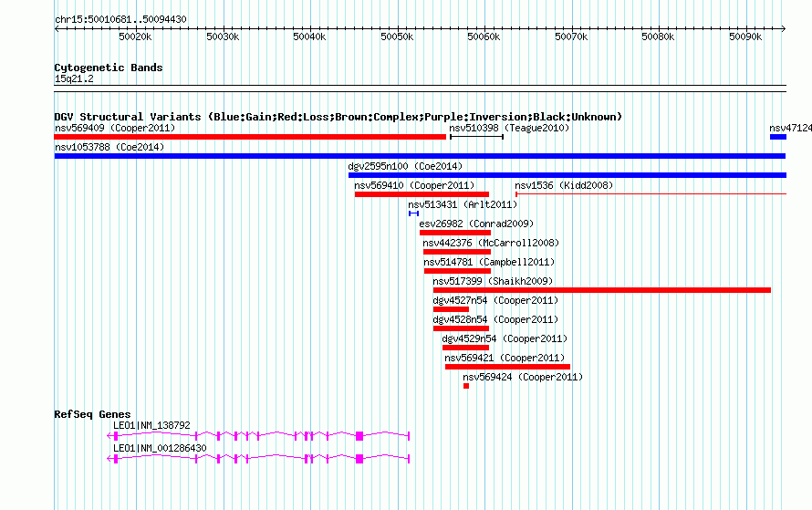Click the 50020k ruler tick label

coord(135,36)
